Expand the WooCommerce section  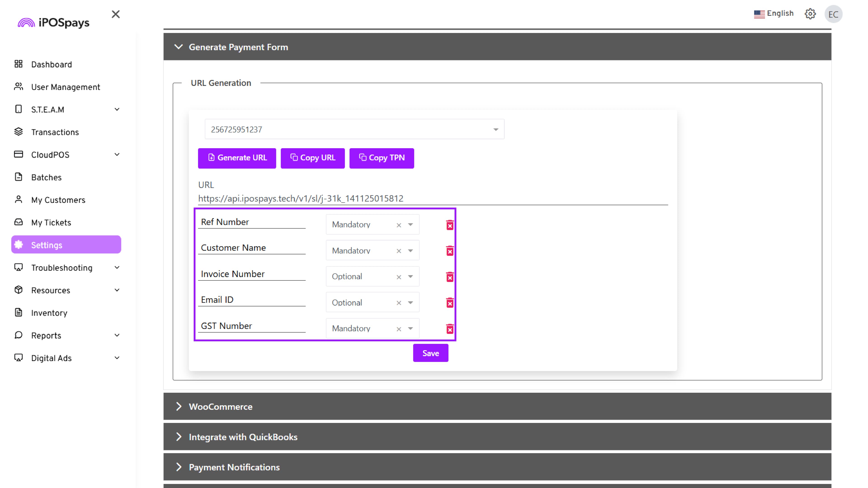[x=220, y=406]
